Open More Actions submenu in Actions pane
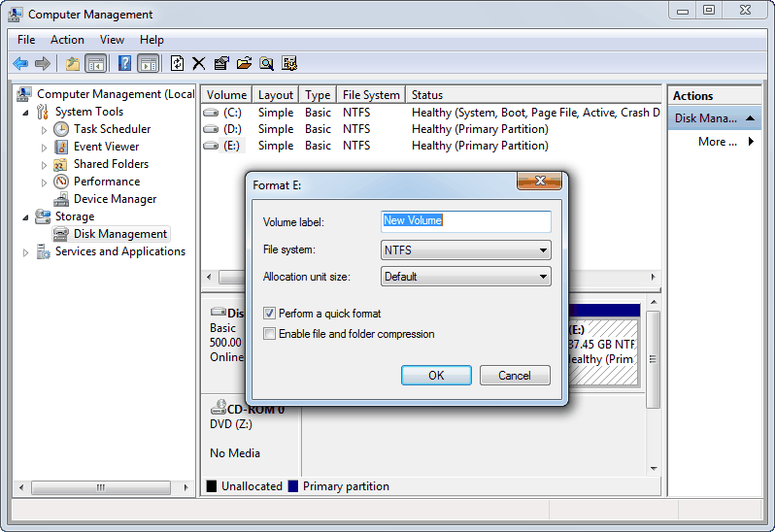This screenshot has width=775, height=532. tap(716, 142)
